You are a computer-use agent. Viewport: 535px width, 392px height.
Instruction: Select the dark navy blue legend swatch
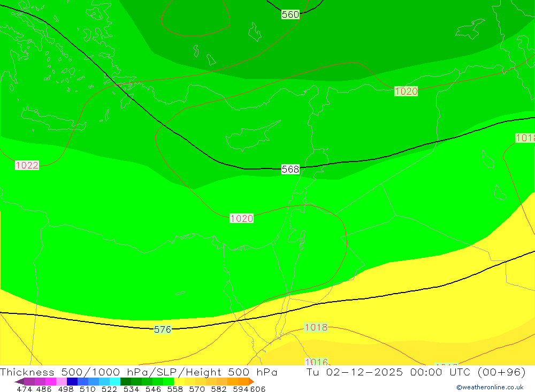(x=72, y=381)
